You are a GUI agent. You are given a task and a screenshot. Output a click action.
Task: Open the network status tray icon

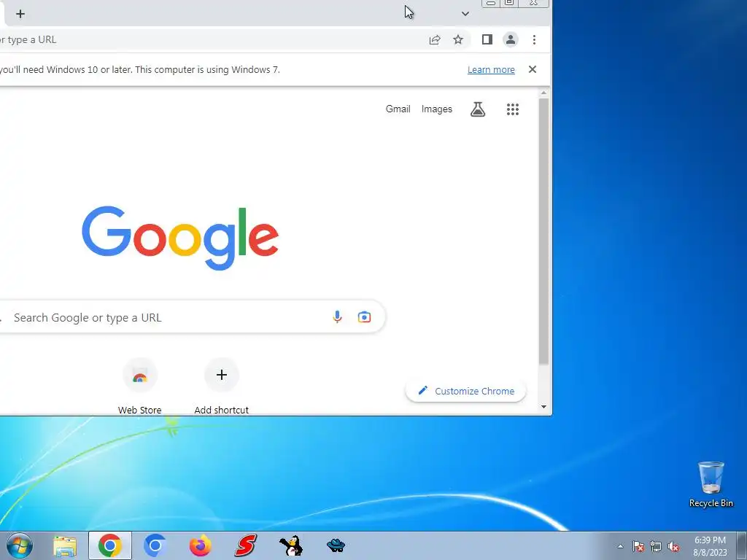pos(656,546)
